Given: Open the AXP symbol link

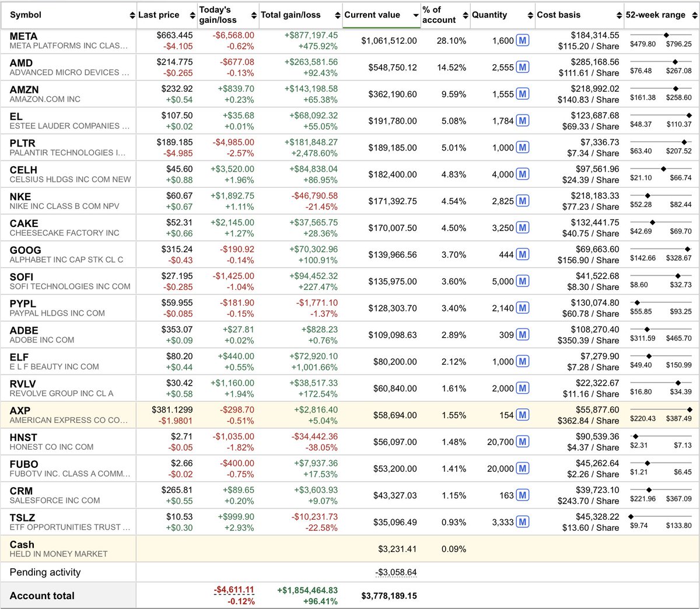Looking at the screenshot, I should pos(20,411).
